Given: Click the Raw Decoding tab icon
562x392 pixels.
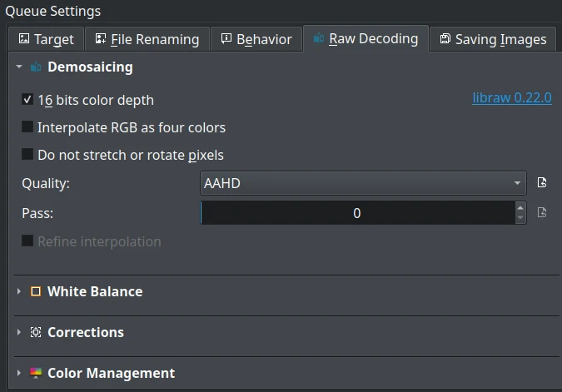Looking at the screenshot, I should pyautogui.click(x=319, y=38).
